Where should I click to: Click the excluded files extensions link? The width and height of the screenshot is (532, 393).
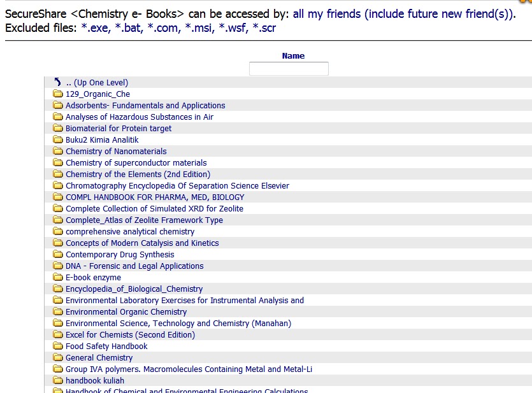[x=178, y=28]
